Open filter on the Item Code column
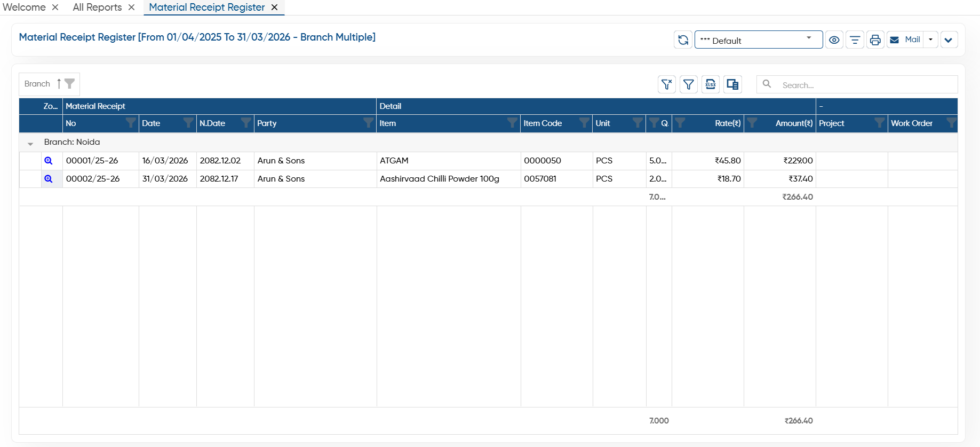Screen dimensions: 980x447 pyautogui.click(x=585, y=123)
